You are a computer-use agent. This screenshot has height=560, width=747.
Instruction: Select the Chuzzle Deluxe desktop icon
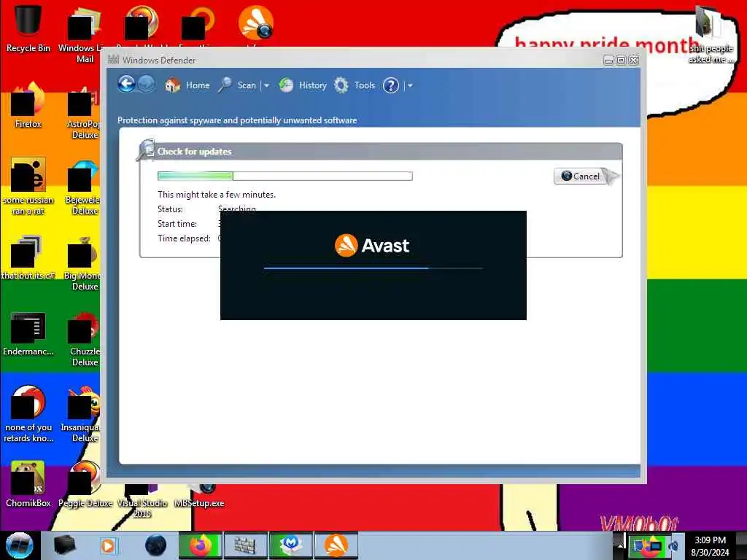point(85,339)
